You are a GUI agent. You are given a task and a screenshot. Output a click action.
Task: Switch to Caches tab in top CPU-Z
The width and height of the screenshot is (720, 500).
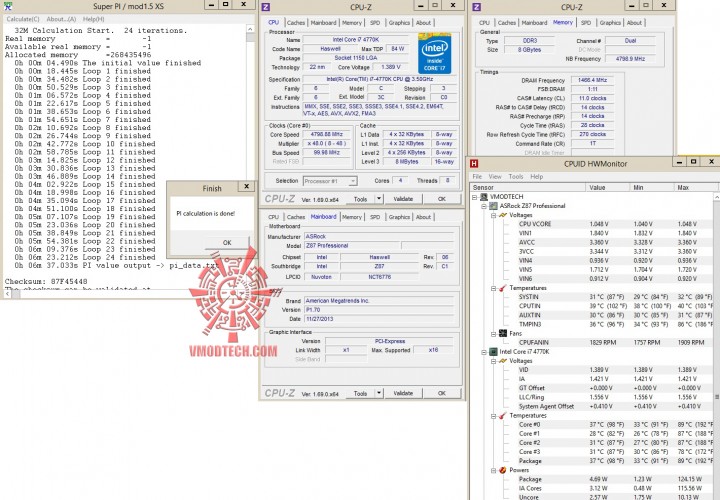pyautogui.click(x=295, y=22)
